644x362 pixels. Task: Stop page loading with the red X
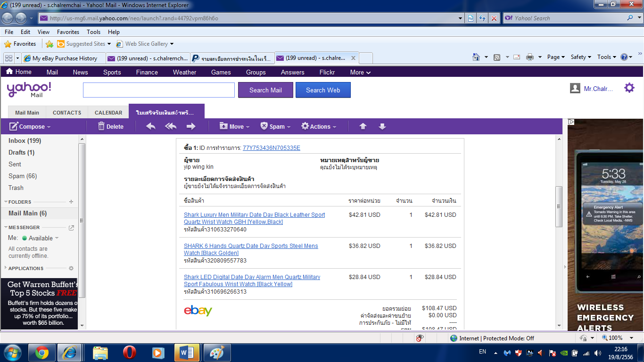494,18
